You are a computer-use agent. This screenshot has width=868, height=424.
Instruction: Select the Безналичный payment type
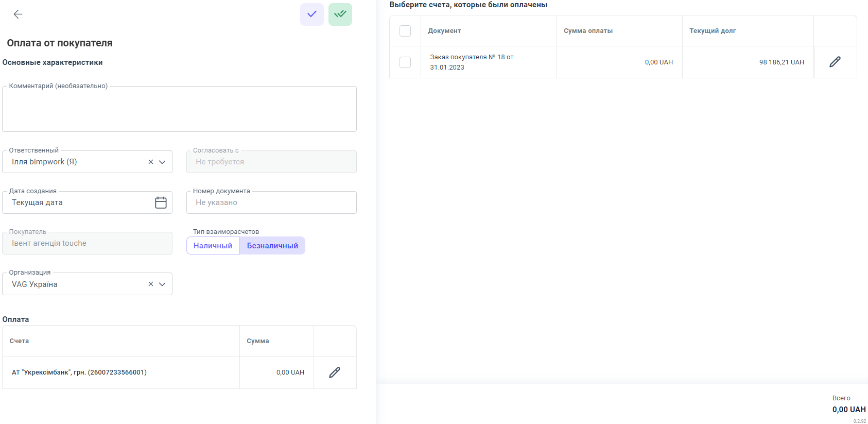coord(272,246)
